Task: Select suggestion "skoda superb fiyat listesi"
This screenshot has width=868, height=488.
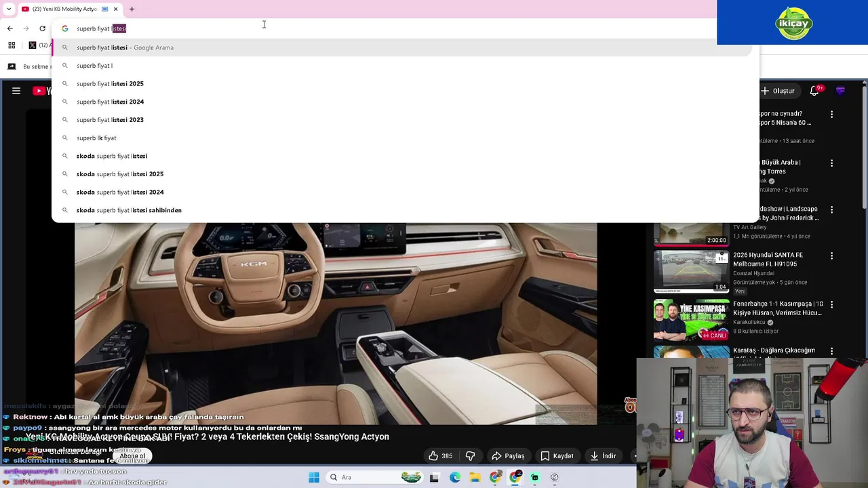Action: [402, 156]
